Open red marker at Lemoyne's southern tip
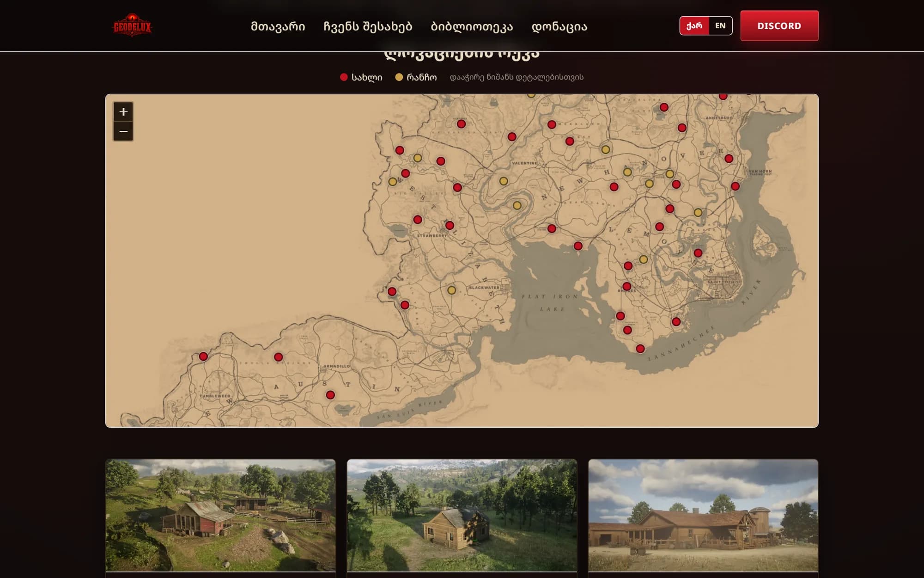The height and width of the screenshot is (578, 924). (640, 349)
